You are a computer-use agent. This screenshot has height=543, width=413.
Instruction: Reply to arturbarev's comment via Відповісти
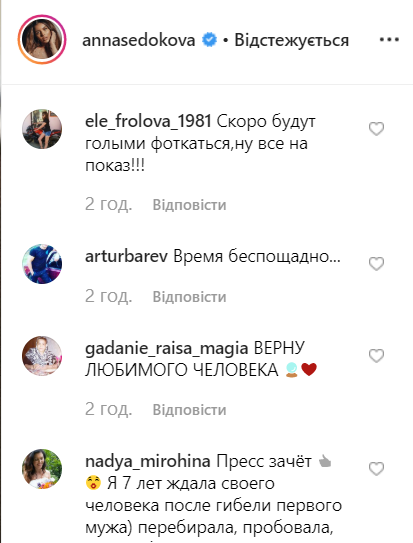[x=189, y=297]
